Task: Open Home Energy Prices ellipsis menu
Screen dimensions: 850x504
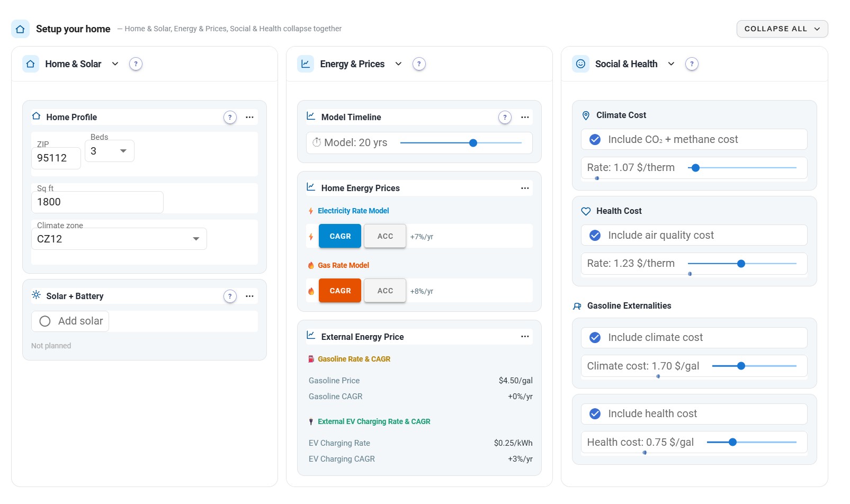Action: (525, 188)
